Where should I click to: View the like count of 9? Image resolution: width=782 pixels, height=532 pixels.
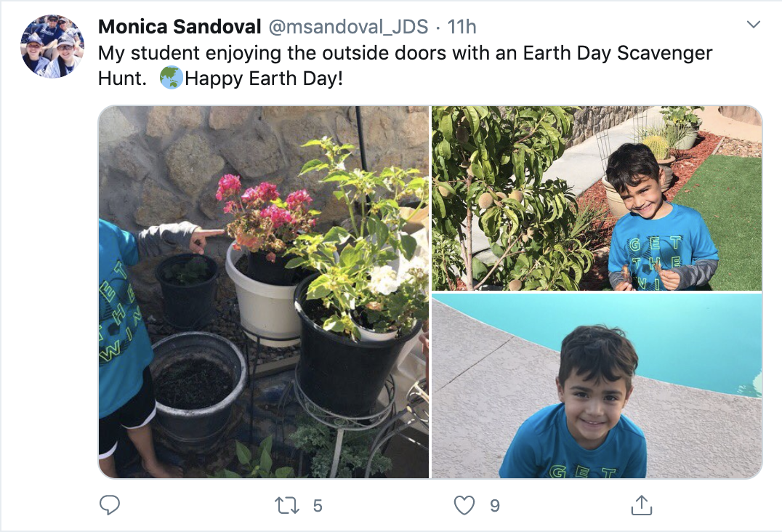[495, 505]
